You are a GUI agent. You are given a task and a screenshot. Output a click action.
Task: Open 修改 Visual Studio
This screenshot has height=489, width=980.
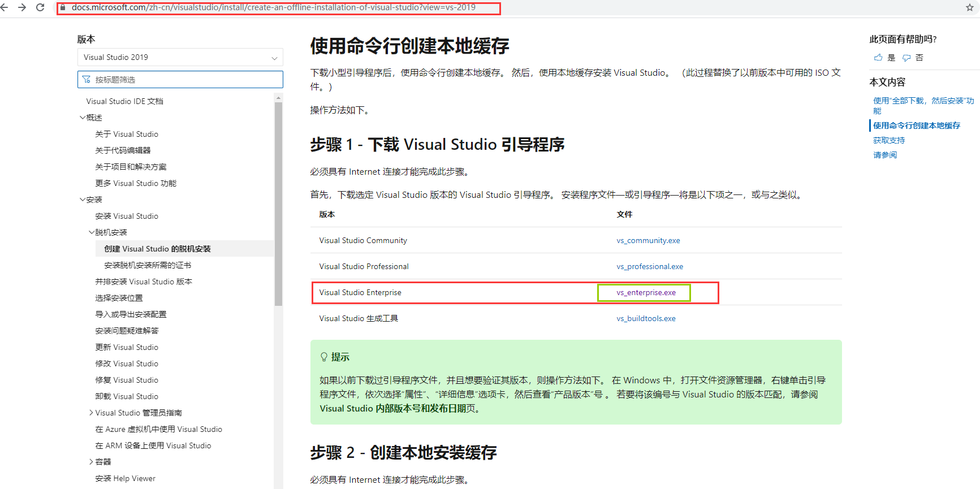click(x=127, y=363)
